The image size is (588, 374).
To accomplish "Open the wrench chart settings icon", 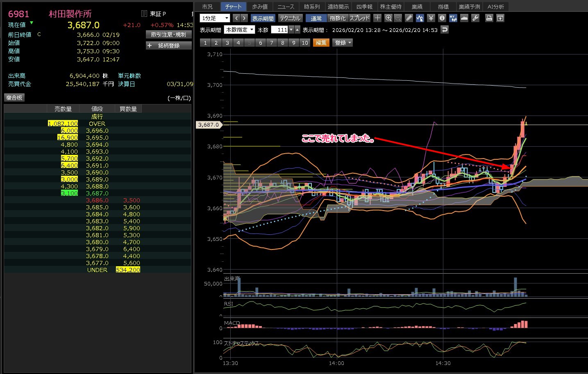I will click(475, 18).
